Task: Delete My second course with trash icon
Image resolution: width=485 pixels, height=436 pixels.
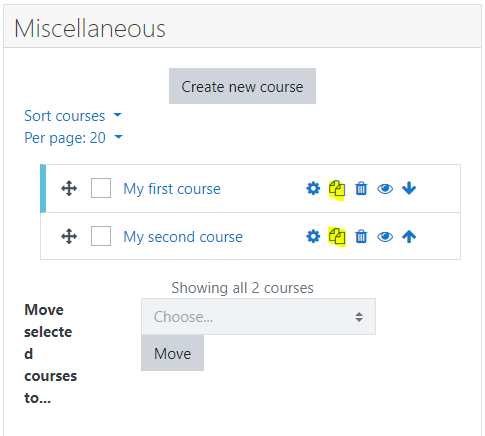Action: (x=361, y=237)
